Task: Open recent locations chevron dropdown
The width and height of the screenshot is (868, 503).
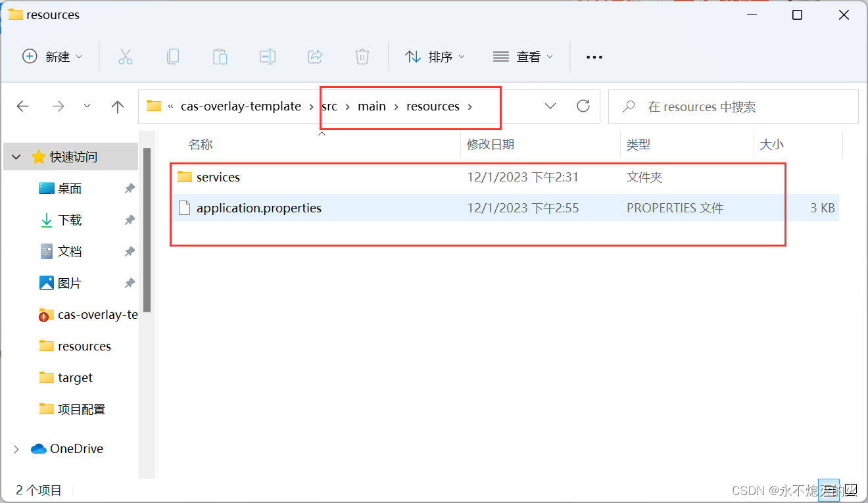Action: pos(87,107)
